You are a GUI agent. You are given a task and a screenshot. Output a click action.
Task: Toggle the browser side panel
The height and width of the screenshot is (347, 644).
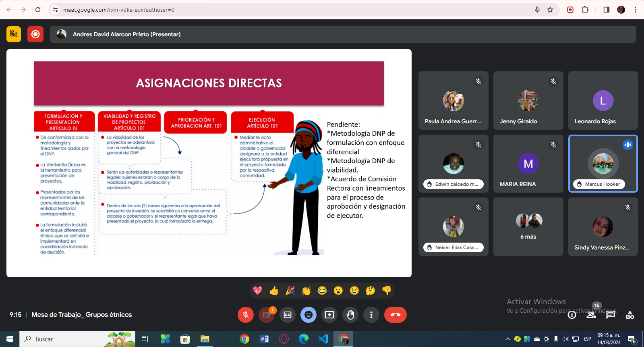(x=607, y=10)
